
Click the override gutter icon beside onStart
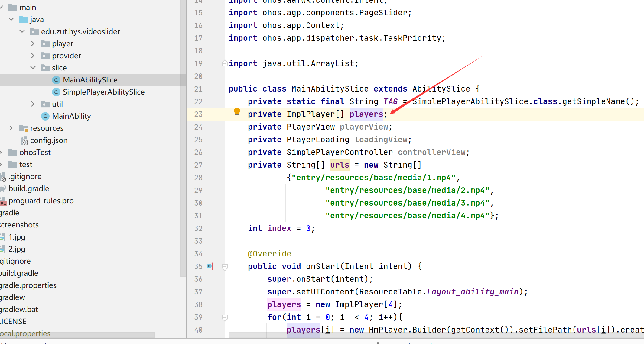pos(210,266)
